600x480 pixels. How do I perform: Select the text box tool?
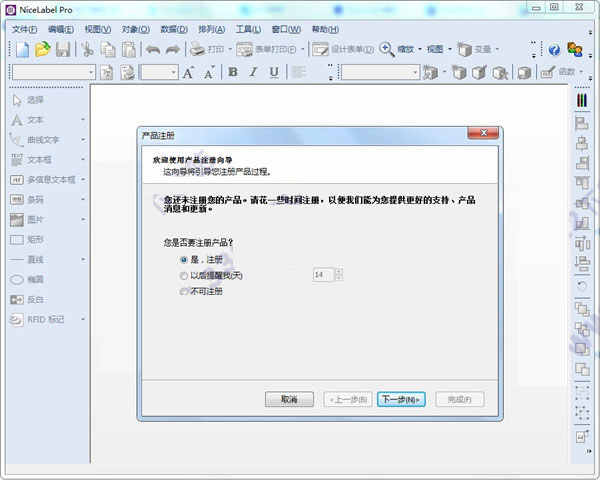[x=31, y=160]
